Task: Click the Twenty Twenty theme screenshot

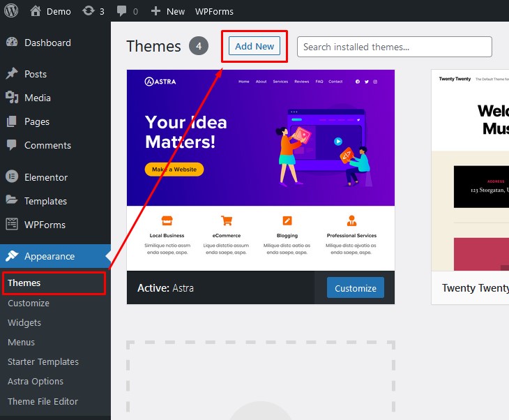Action: [470, 170]
